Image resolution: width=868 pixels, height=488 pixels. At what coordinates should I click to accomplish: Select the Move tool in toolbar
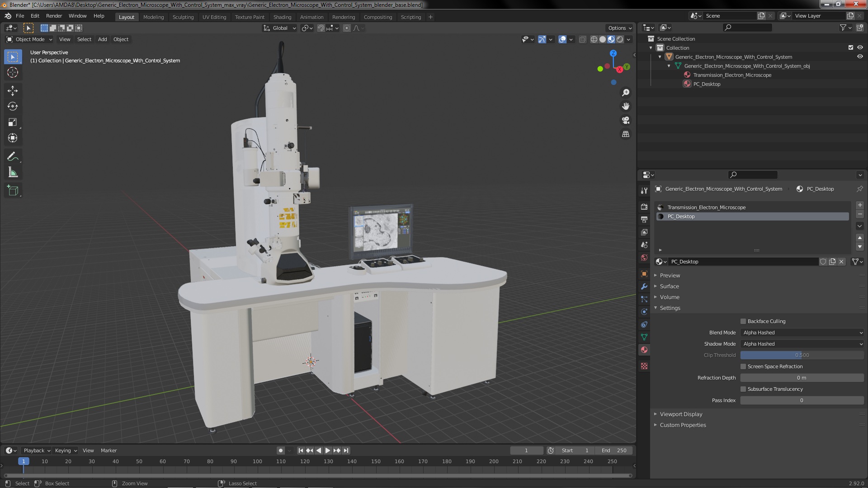(x=13, y=91)
